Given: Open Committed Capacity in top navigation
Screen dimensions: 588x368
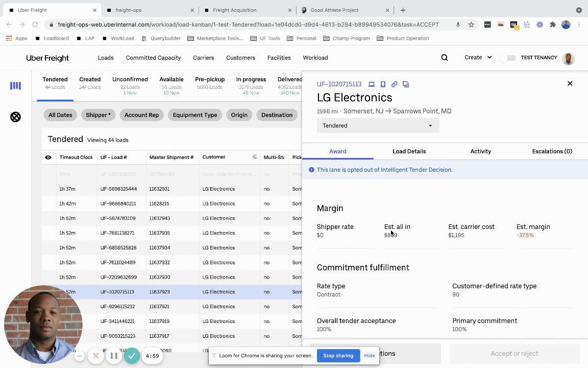Looking at the screenshot, I should coord(153,58).
